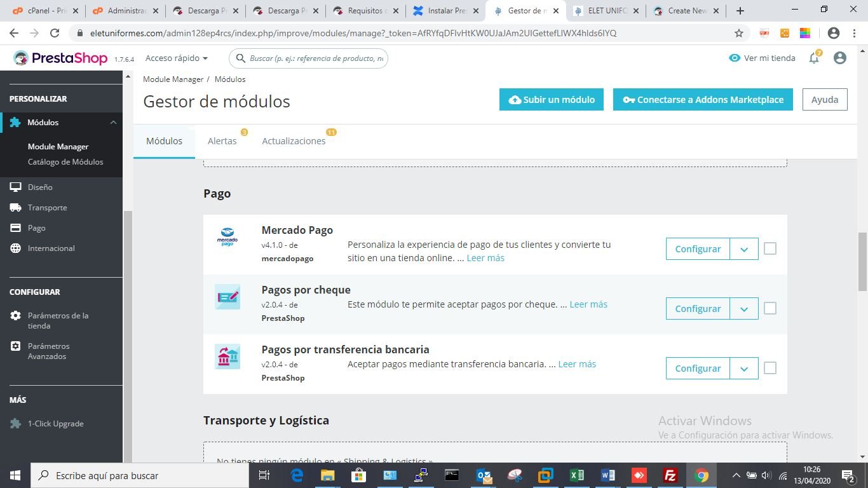Click the Módulos puzzle icon in sidebar
This screenshot has width=868, height=488.
pos(15,123)
